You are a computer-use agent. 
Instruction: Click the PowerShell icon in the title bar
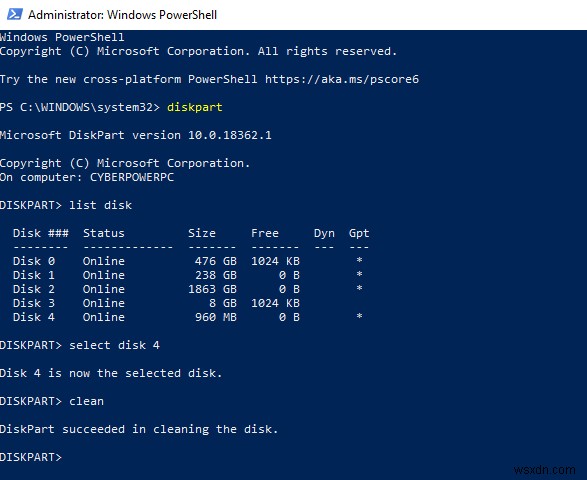tap(15, 14)
